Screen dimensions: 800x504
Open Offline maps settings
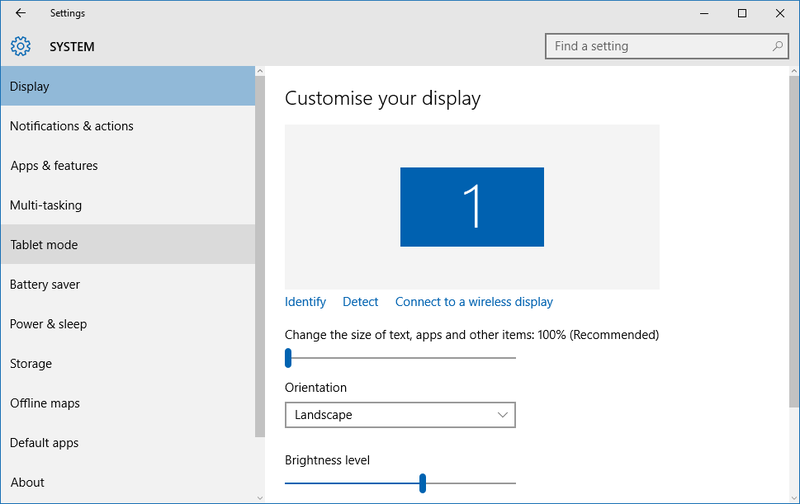click(128, 403)
